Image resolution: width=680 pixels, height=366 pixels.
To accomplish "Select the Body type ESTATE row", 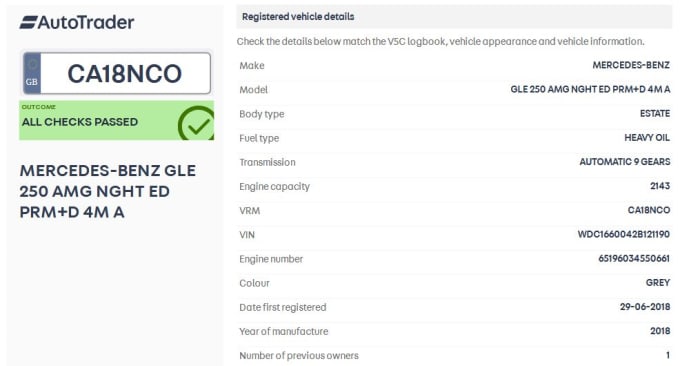I will pyautogui.click(x=454, y=114).
